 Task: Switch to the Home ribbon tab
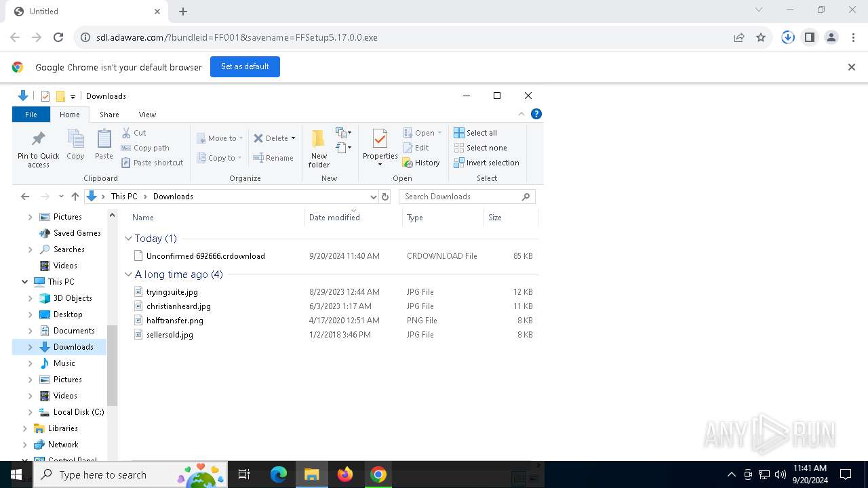[x=69, y=115]
